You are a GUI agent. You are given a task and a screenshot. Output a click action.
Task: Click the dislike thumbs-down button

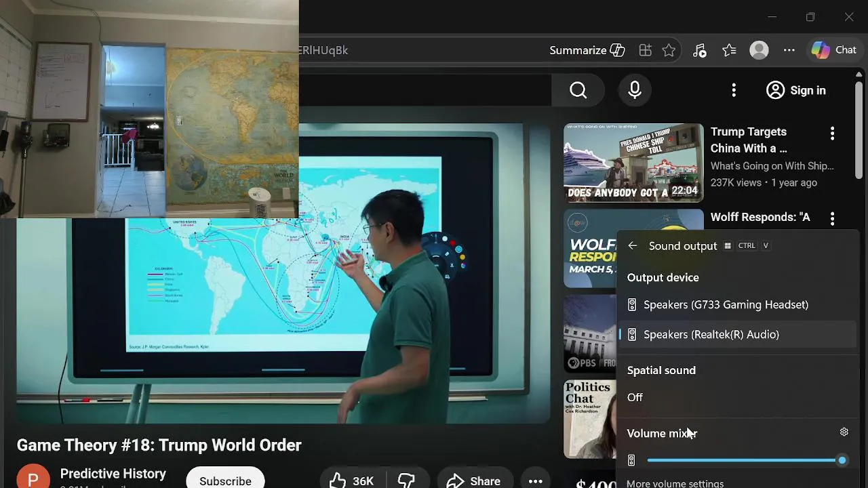point(406,481)
